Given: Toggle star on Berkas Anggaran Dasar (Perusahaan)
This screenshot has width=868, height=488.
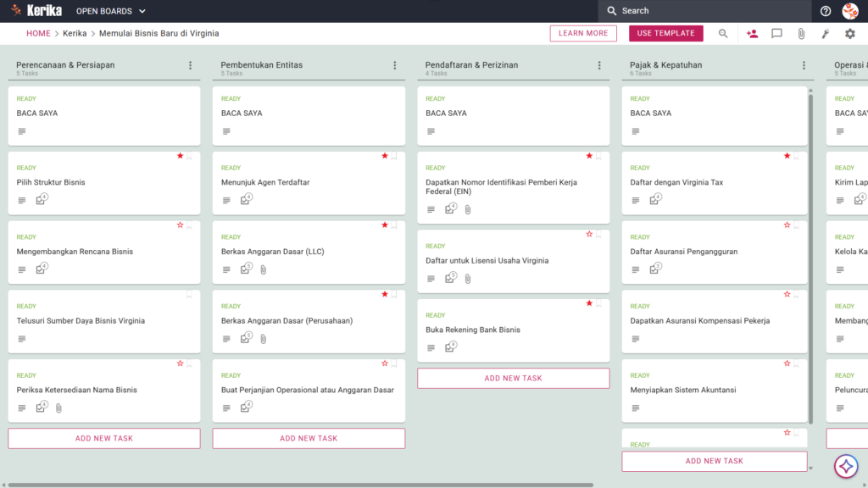Looking at the screenshot, I should point(385,294).
